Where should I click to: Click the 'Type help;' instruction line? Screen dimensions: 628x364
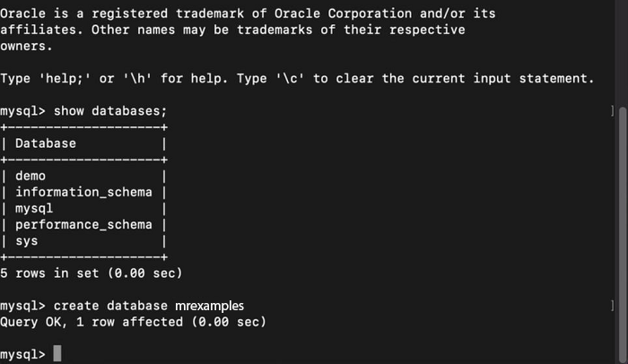(297, 79)
